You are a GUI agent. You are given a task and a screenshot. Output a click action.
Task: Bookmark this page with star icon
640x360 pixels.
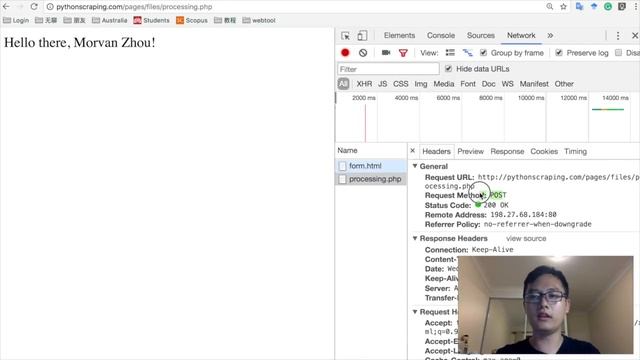(x=564, y=7)
